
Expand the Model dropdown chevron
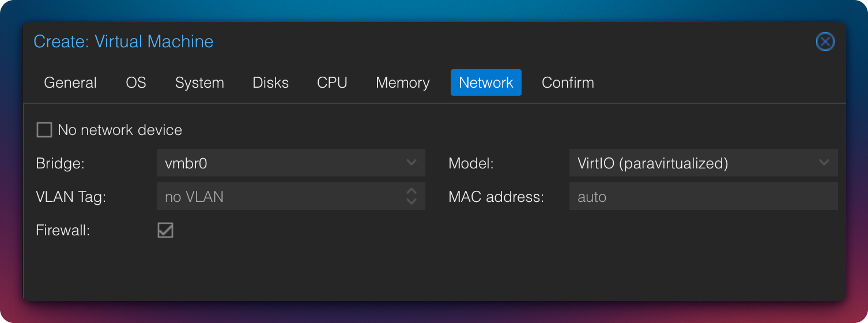[x=824, y=163]
